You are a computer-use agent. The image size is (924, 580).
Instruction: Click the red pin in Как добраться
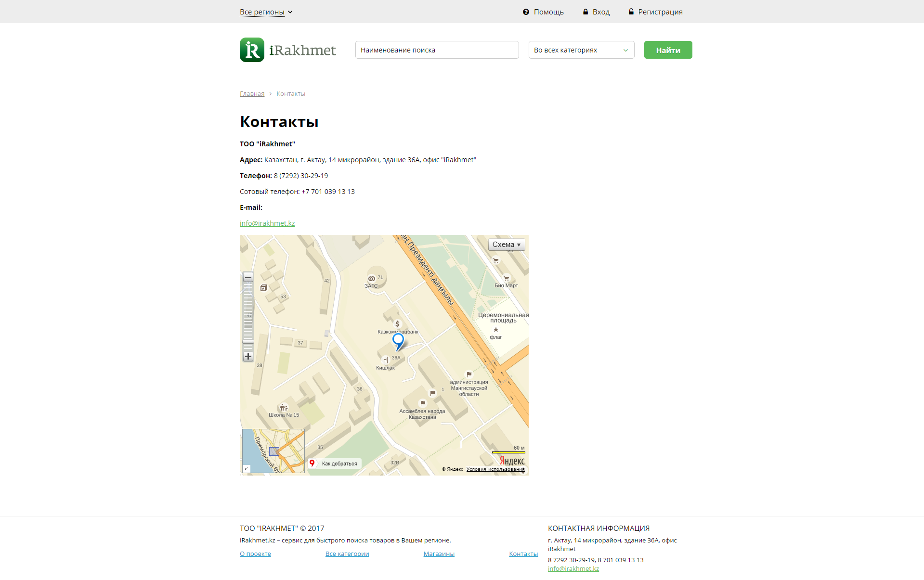pos(312,463)
